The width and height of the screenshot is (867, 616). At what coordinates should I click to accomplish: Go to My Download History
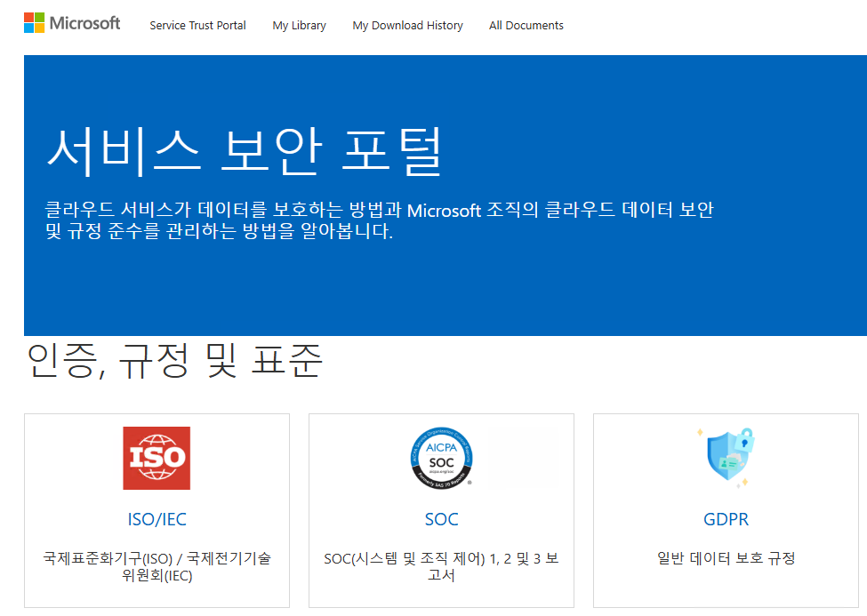pyautogui.click(x=407, y=26)
